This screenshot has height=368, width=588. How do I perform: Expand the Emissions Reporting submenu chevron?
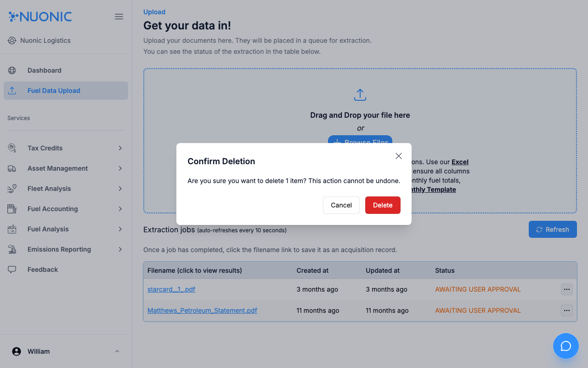point(120,249)
